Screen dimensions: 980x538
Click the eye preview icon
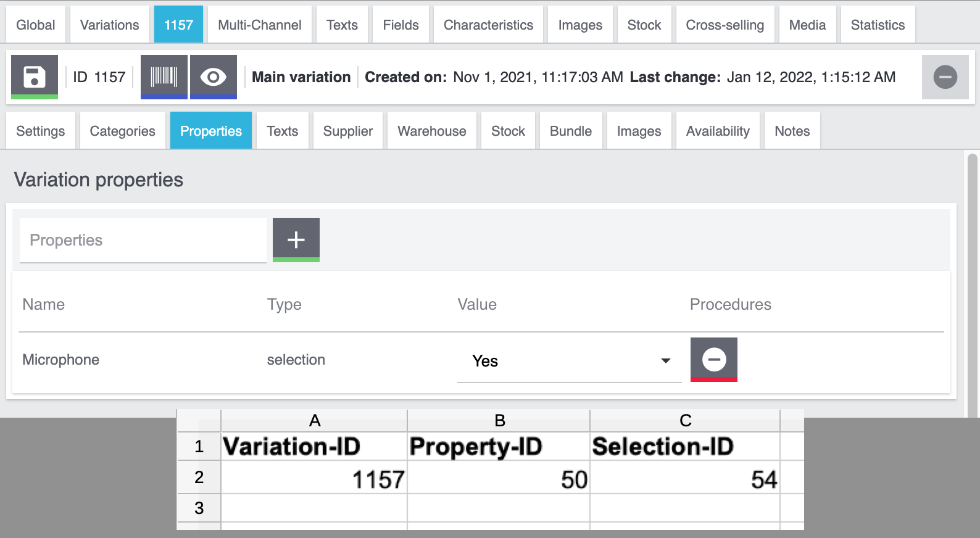(214, 77)
